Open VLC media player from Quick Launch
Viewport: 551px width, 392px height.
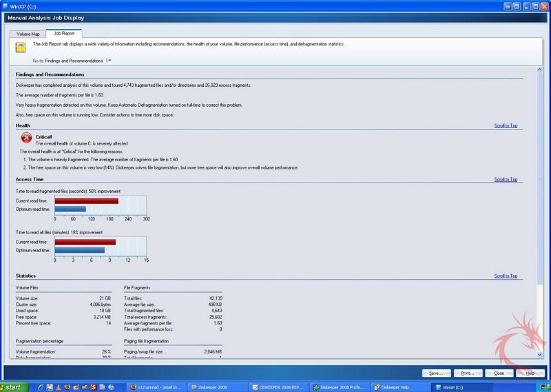tap(59, 386)
